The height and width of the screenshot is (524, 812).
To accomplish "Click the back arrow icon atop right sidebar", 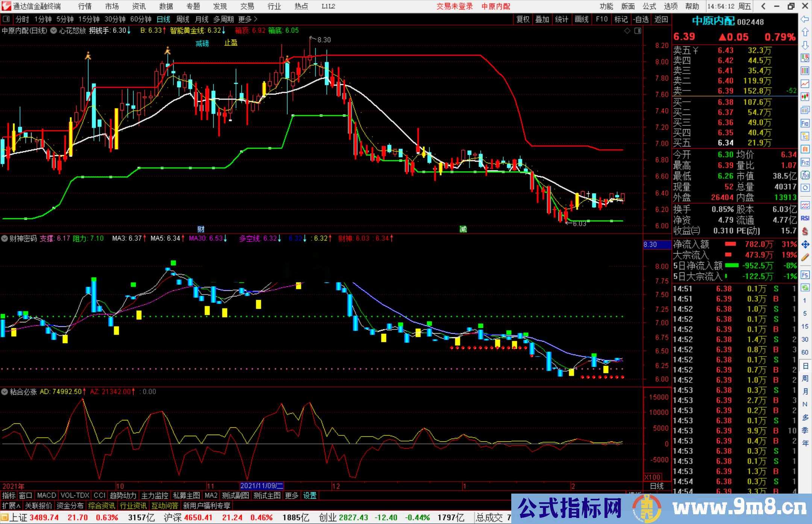I will pos(805,19).
